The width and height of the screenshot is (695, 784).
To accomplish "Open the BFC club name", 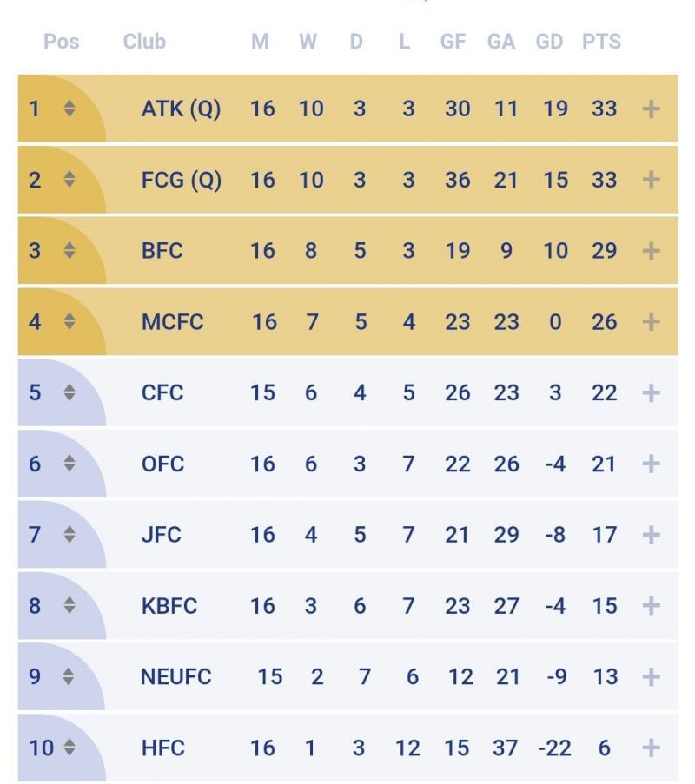I will click(x=162, y=252).
